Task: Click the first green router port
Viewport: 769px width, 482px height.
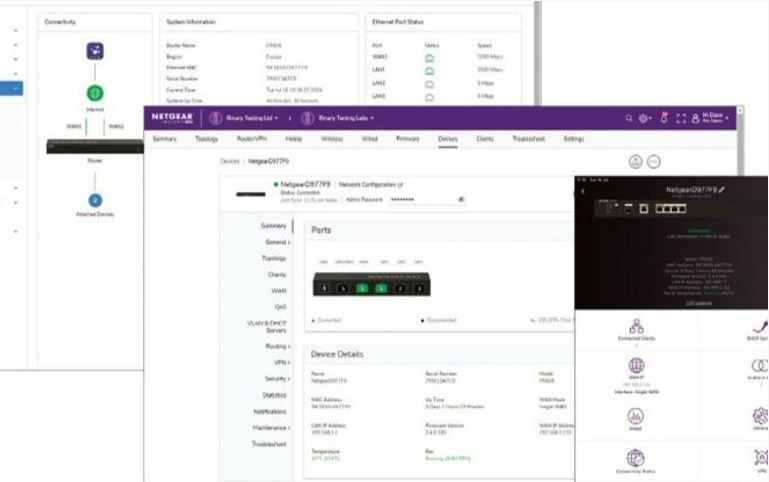Action: (362, 288)
